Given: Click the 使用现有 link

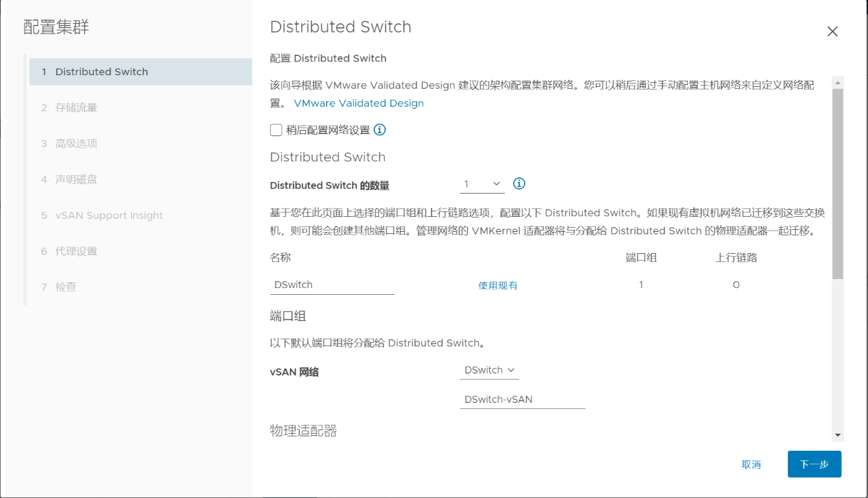Looking at the screenshot, I should point(498,285).
